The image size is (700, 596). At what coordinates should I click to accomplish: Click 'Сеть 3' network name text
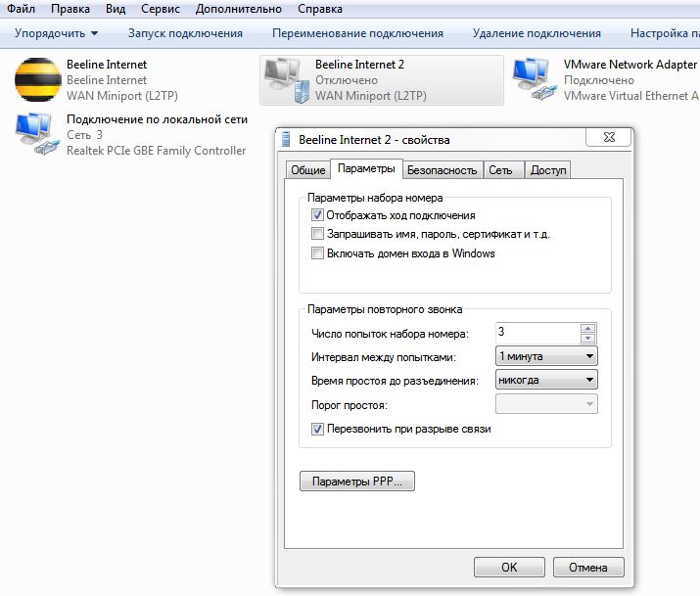tap(84, 135)
